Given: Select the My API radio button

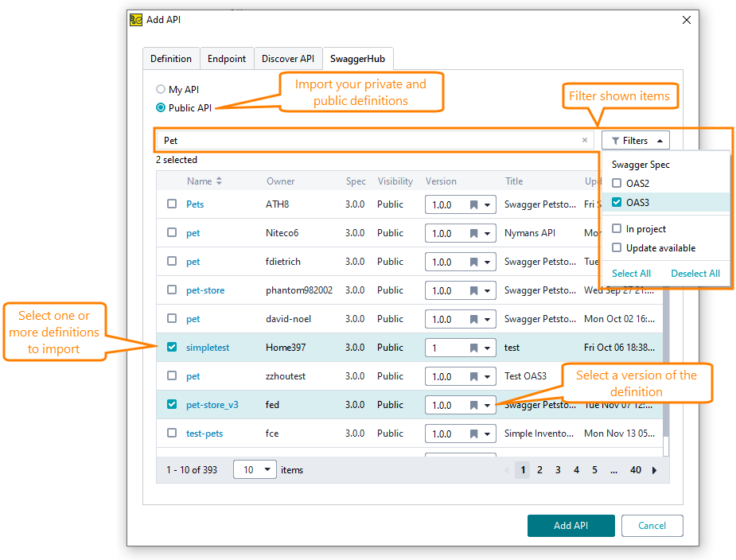Looking at the screenshot, I should click(x=159, y=89).
